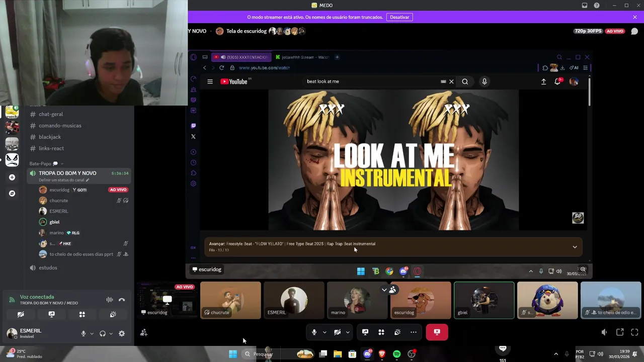Image resolution: width=644 pixels, height=362 pixels.
Task: Show hidden system tray icons
Action: click(556, 354)
